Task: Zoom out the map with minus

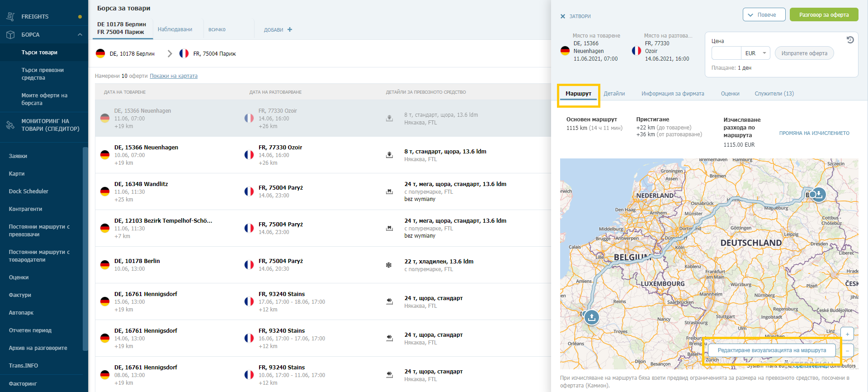Action: tap(847, 350)
